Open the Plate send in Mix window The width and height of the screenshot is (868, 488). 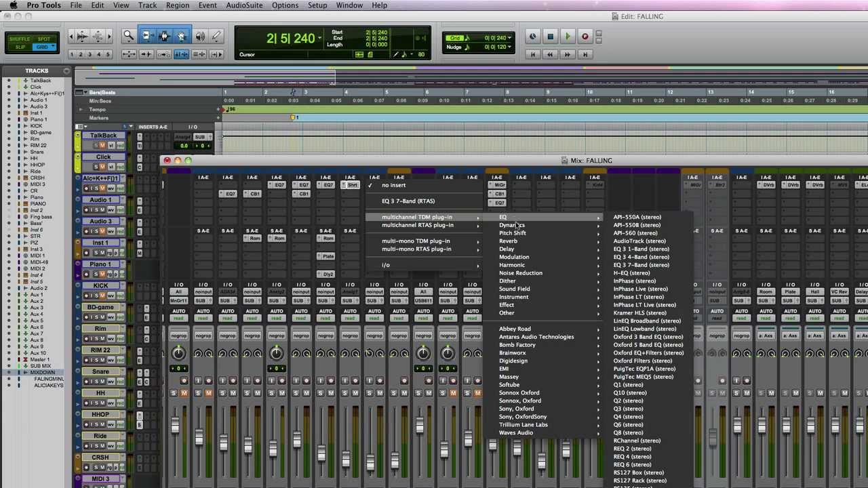pyautogui.click(x=326, y=256)
